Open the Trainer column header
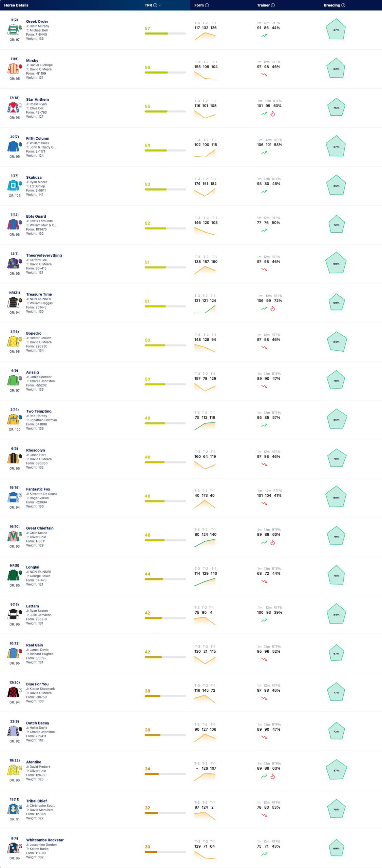Image resolution: width=382 pixels, height=868 pixels. (x=263, y=5)
